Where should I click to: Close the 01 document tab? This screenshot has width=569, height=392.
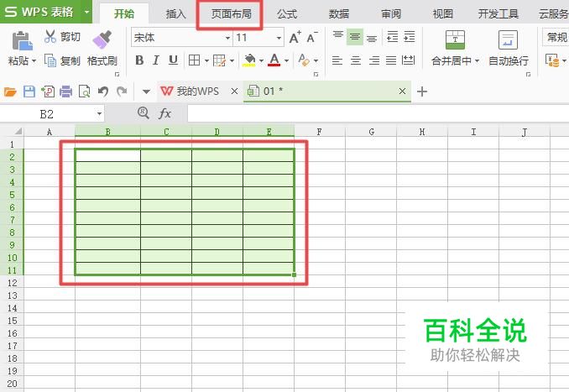402,91
